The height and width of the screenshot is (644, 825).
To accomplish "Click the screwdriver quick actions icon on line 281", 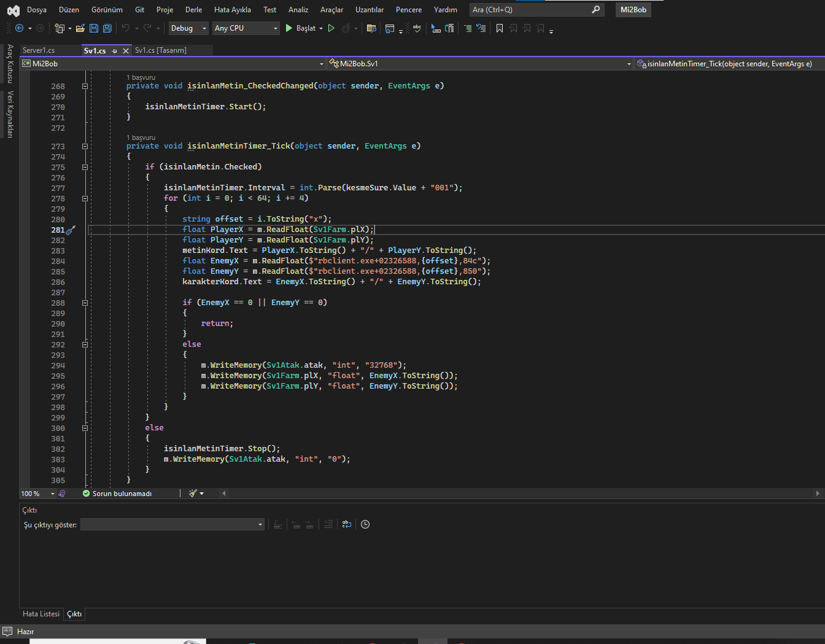I will click(x=71, y=230).
